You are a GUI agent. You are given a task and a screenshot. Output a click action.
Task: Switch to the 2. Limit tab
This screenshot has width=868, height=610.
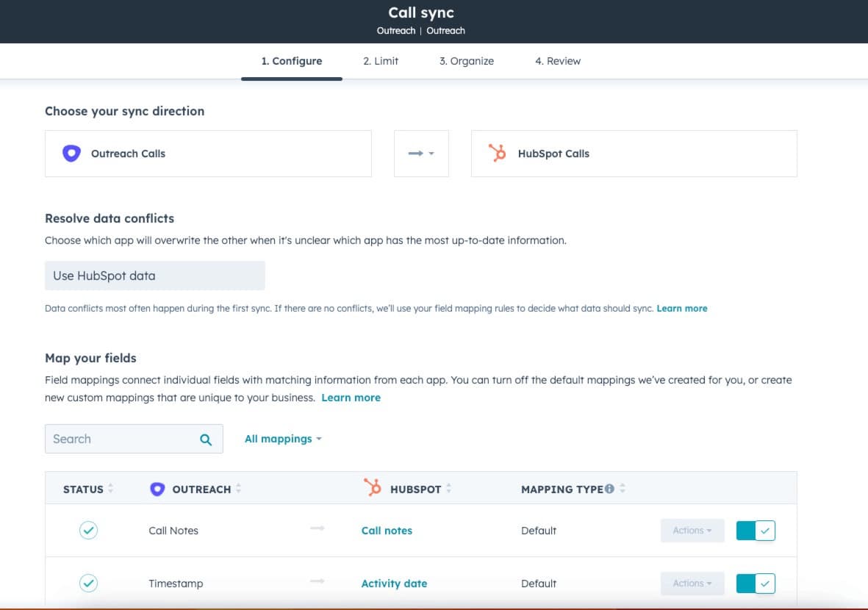coord(381,61)
